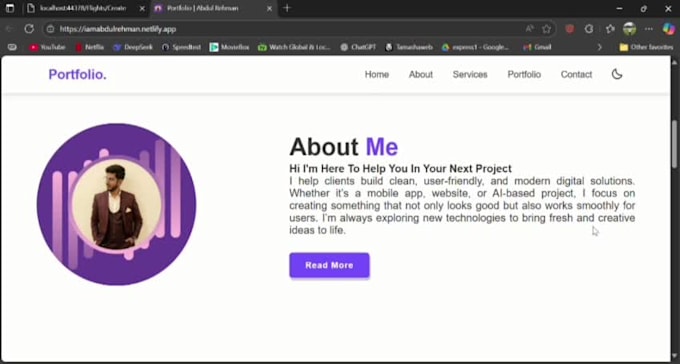This screenshot has height=364, width=680.
Task: Add this page to favorites star
Action: (546, 29)
